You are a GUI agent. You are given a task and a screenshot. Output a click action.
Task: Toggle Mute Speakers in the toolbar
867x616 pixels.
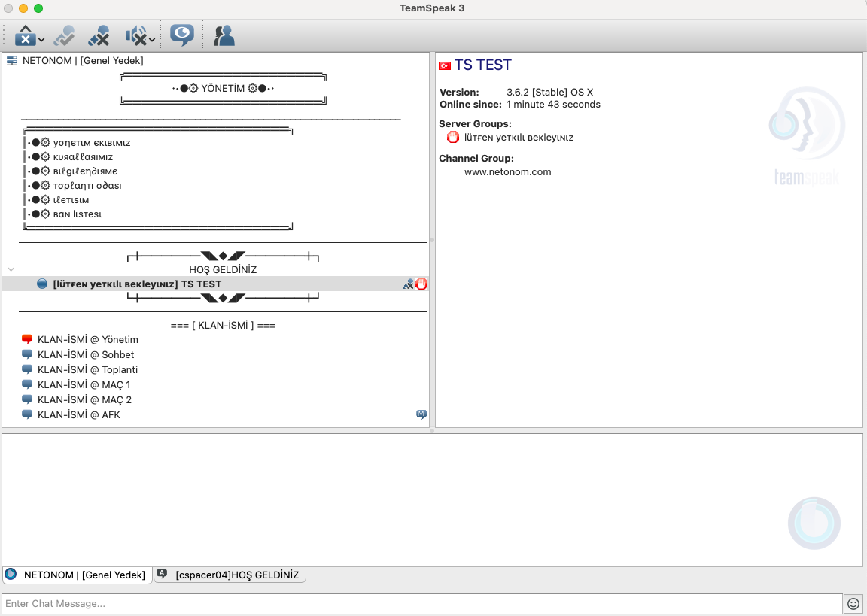(135, 35)
